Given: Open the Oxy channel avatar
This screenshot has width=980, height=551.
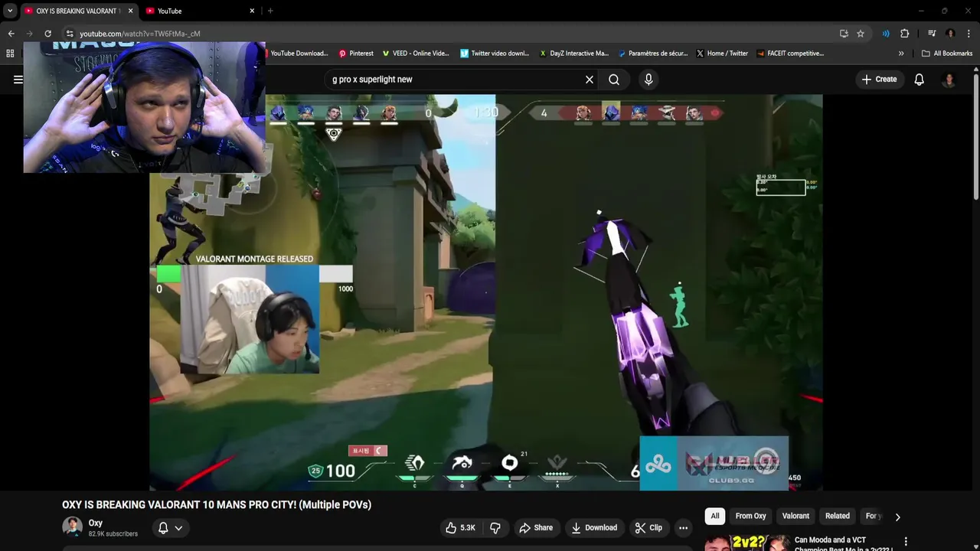Looking at the screenshot, I should click(72, 527).
